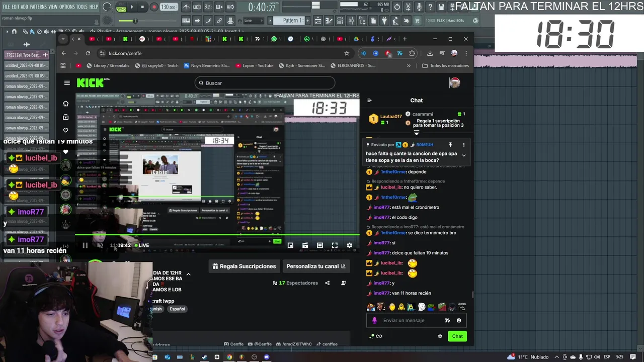Open Kick profile avatar menu

[x=454, y=83]
